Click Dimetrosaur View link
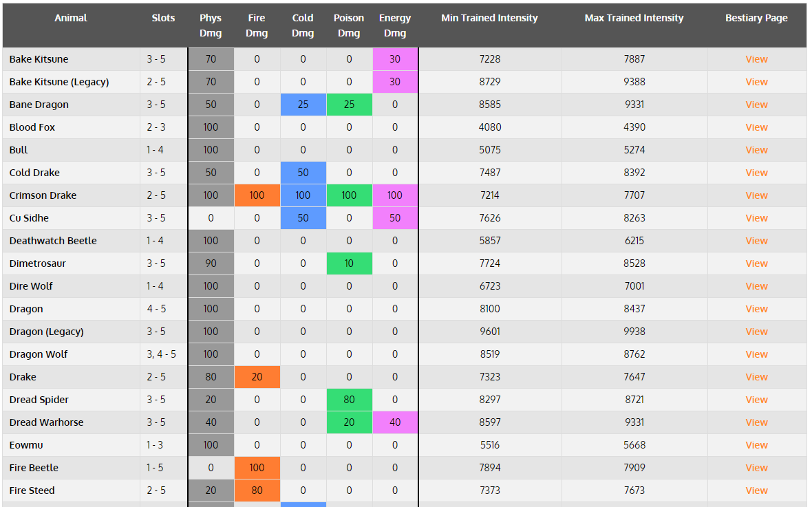Viewport: 812px width, 507px height. [x=756, y=263]
